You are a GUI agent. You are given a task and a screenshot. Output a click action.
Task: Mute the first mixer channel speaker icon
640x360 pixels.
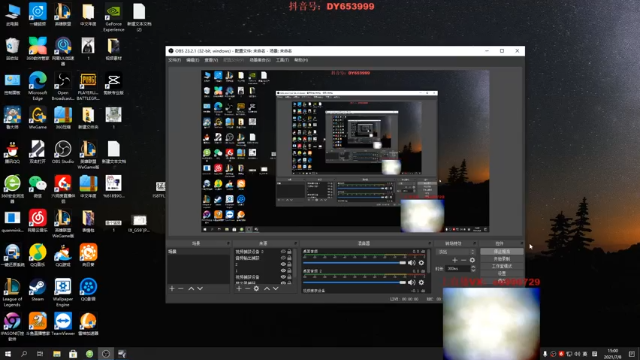(412, 263)
